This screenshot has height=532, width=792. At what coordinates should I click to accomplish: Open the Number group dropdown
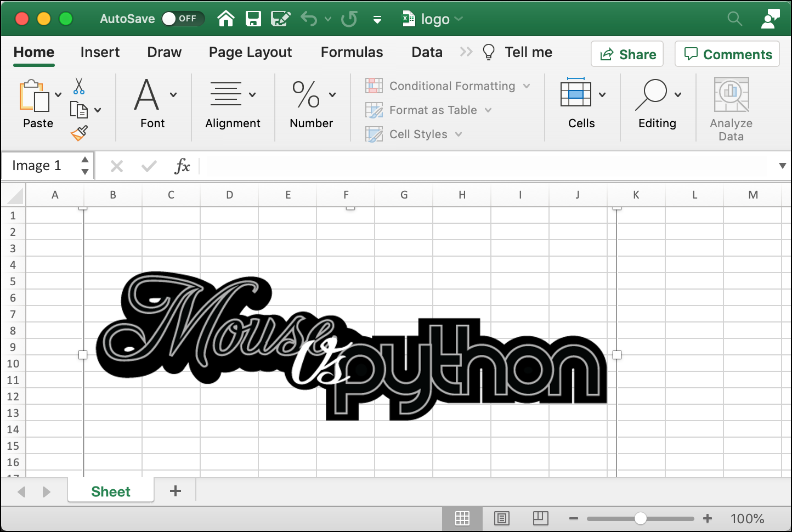click(332, 95)
